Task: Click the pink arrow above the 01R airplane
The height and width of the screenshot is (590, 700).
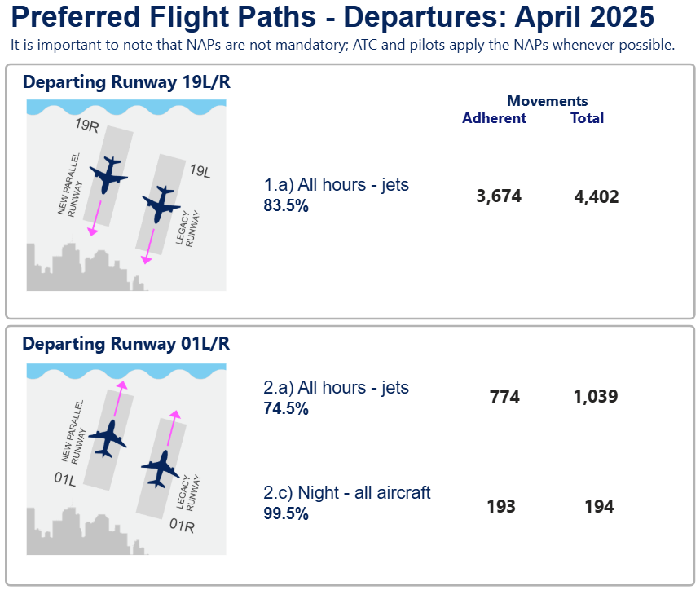Action: (174, 428)
